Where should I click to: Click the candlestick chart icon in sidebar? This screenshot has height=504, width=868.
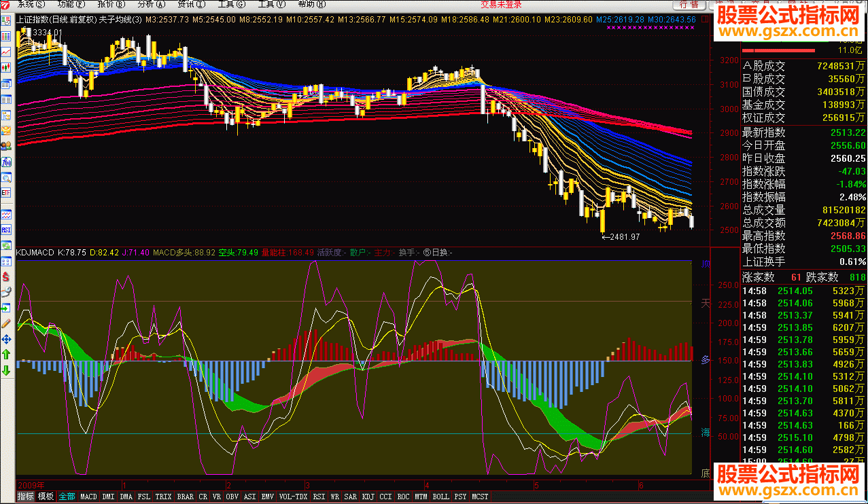click(x=6, y=67)
